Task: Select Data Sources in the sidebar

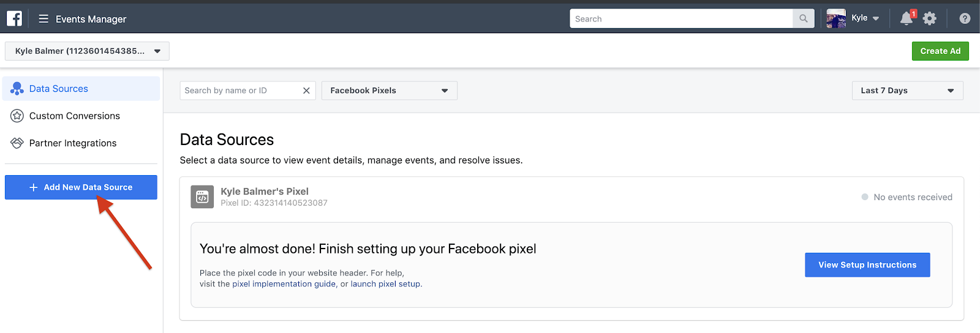Action: point(81,89)
